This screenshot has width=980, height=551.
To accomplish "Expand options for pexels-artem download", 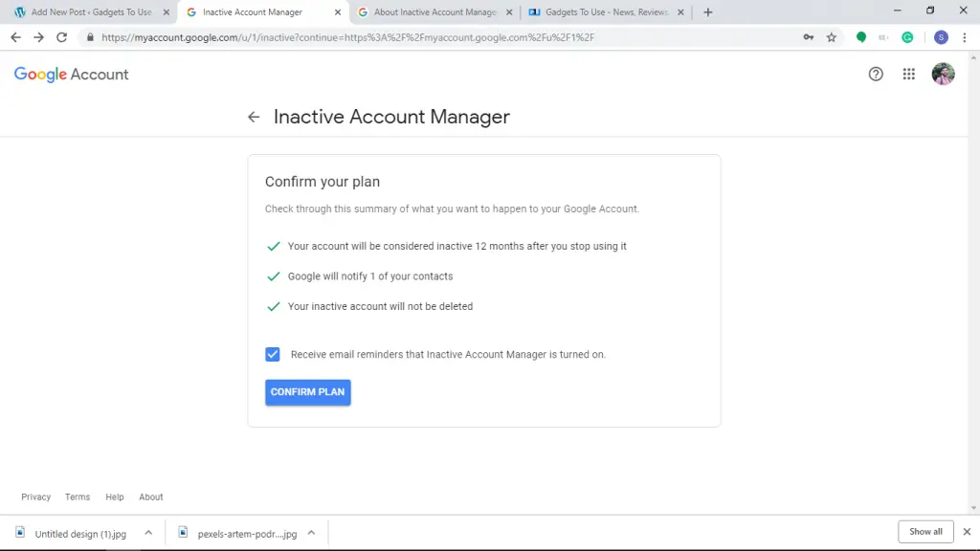I will [311, 533].
